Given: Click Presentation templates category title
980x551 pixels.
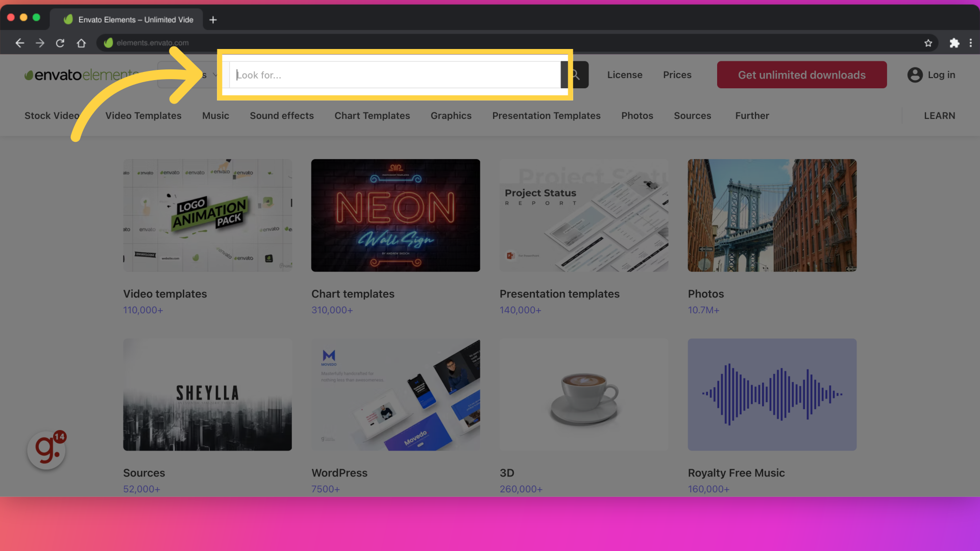Looking at the screenshot, I should click(559, 294).
